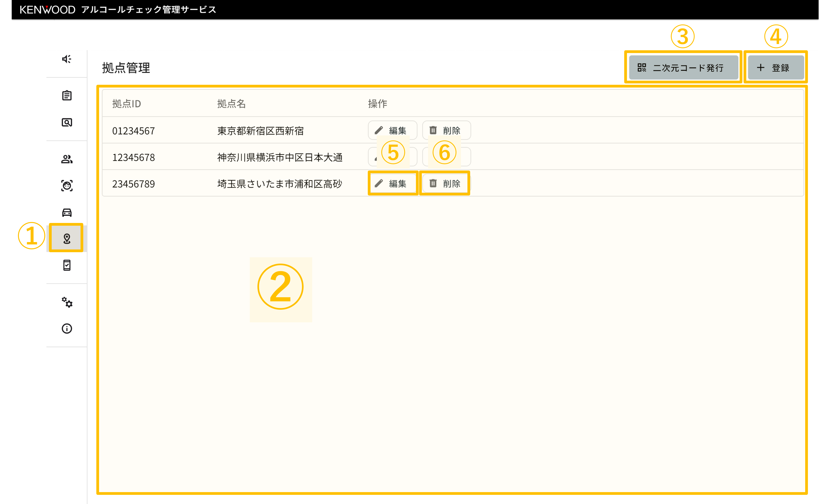The width and height of the screenshot is (820, 504).
Task: Delete the 埼玉県さいたま市浦和区高砂 row with 削除
Action: click(x=446, y=183)
